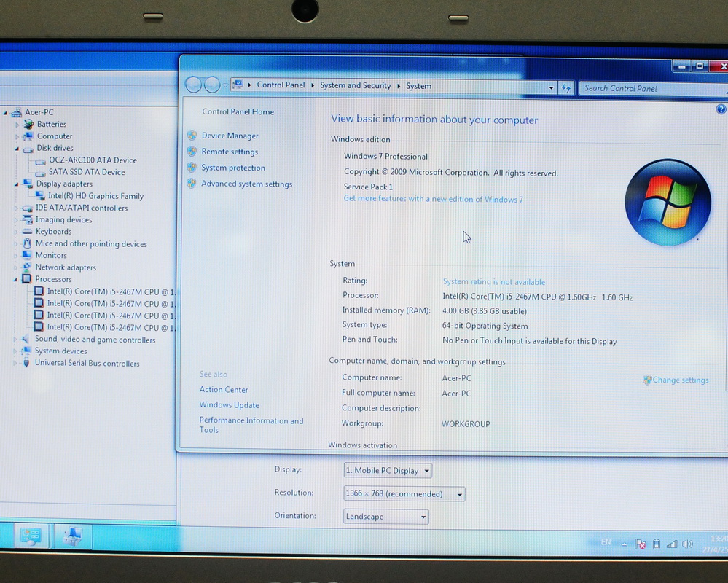Click the shield icon beside Advanced system settings
Image resolution: width=728 pixels, height=583 pixels.
(x=191, y=184)
